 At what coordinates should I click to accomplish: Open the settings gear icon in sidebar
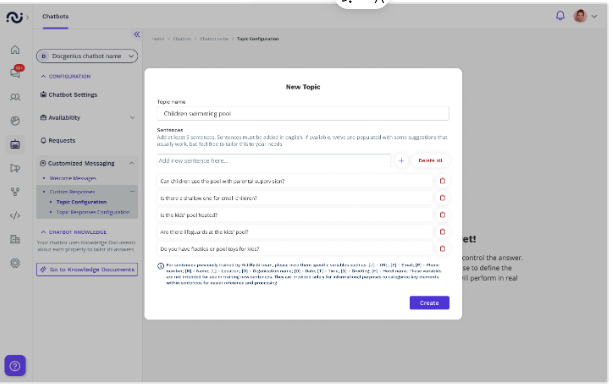click(15, 263)
